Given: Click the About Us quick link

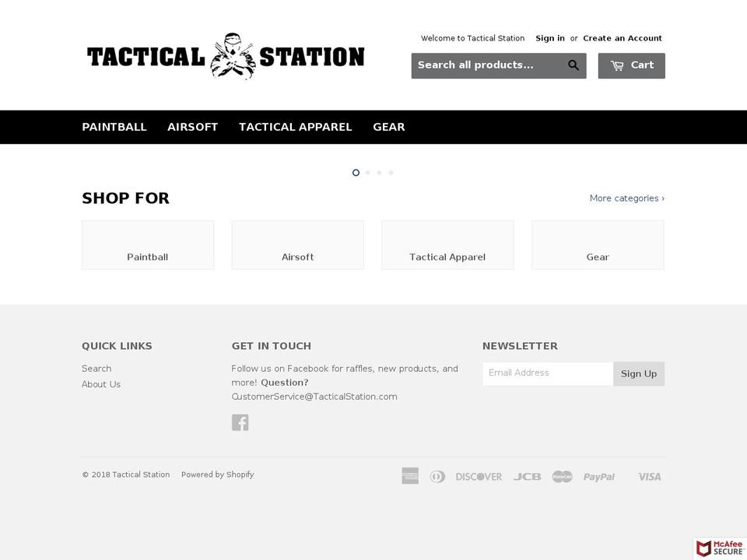Looking at the screenshot, I should pyautogui.click(x=101, y=384).
